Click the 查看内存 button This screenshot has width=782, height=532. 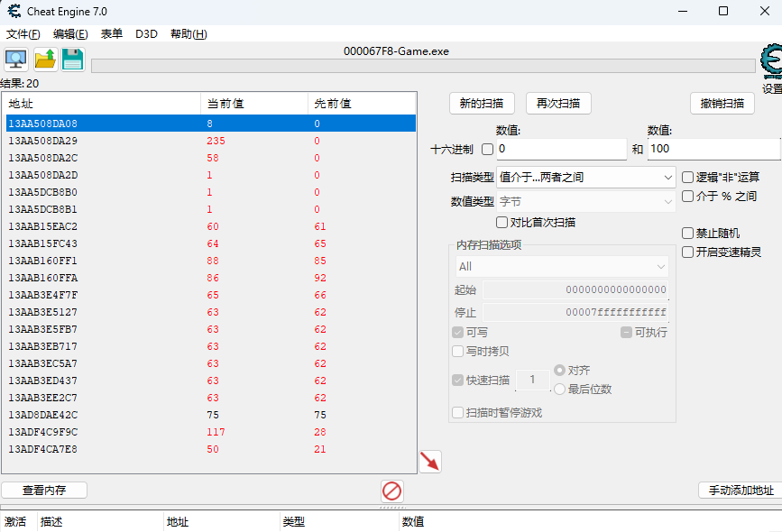[44, 491]
